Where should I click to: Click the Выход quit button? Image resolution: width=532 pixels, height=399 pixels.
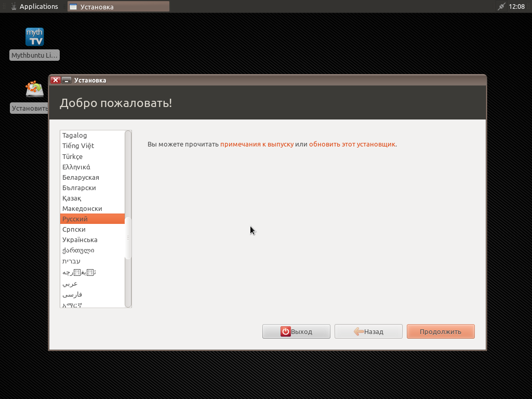(296, 331)
